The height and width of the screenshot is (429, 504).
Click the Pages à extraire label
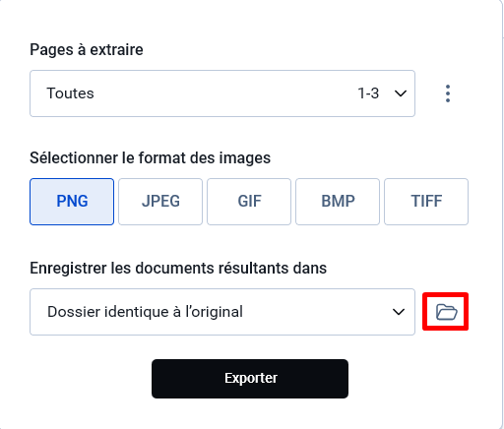(87, 50)
